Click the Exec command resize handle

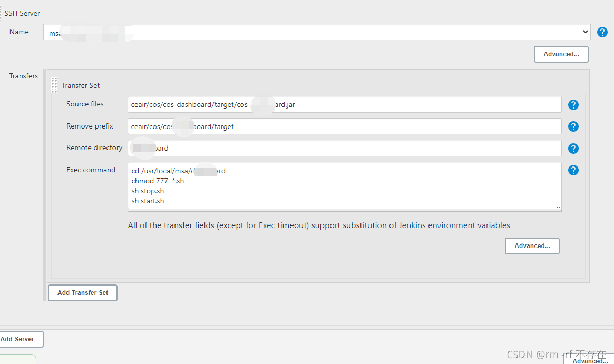[345, 210]
